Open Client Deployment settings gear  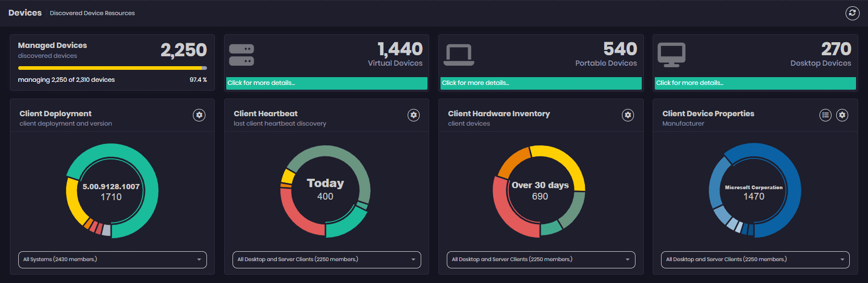coord(199,115)
